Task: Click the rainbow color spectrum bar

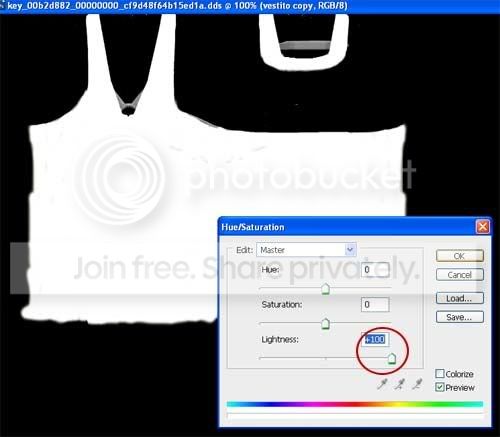Action: coord(355,404)
